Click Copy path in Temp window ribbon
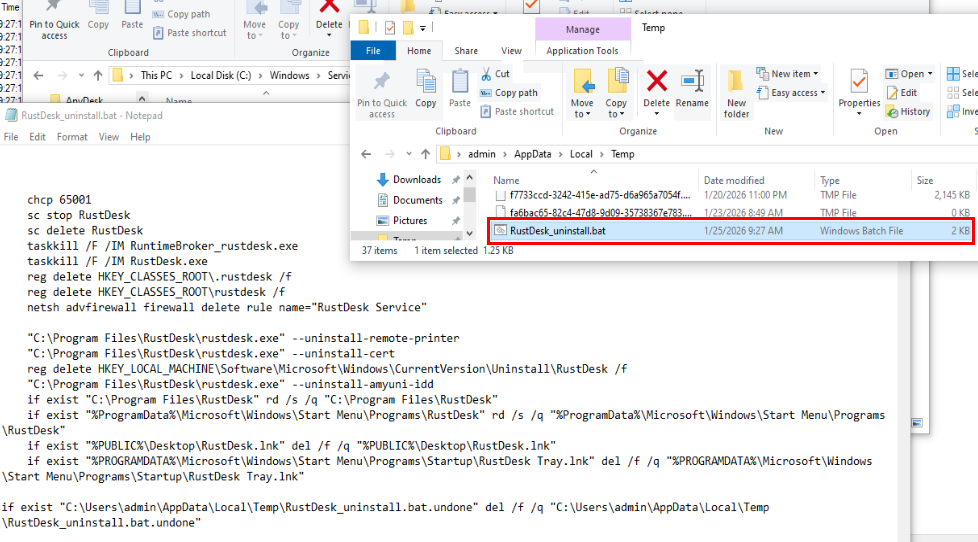The image size is (978, 542). [508, 92]
